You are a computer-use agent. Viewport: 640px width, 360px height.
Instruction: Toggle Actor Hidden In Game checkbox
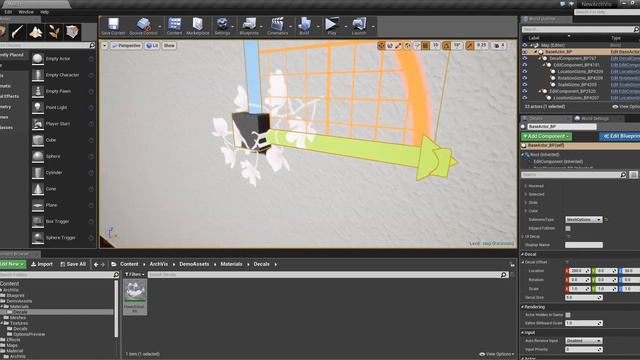pos(568,315)
